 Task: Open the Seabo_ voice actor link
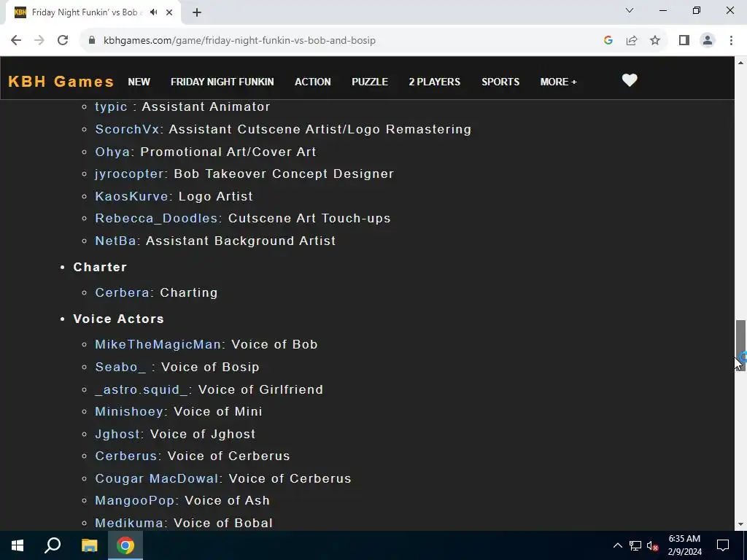120,367
